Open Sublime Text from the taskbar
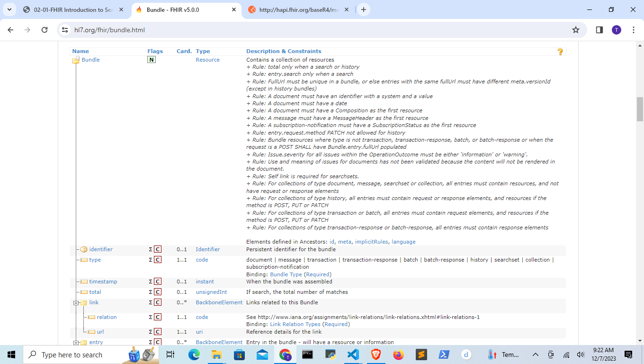 (421, 355)
